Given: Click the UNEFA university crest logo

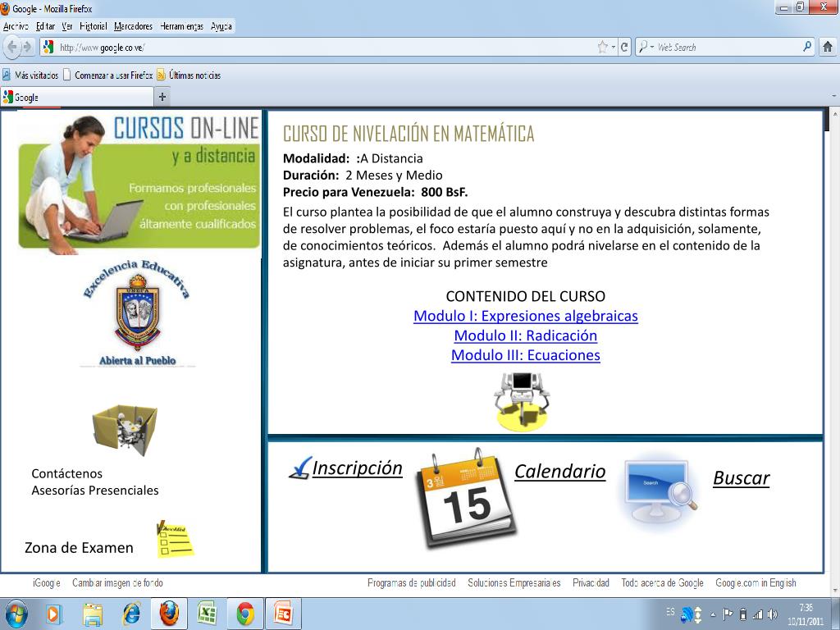Looking at the screenshot, I should [138, 313].
